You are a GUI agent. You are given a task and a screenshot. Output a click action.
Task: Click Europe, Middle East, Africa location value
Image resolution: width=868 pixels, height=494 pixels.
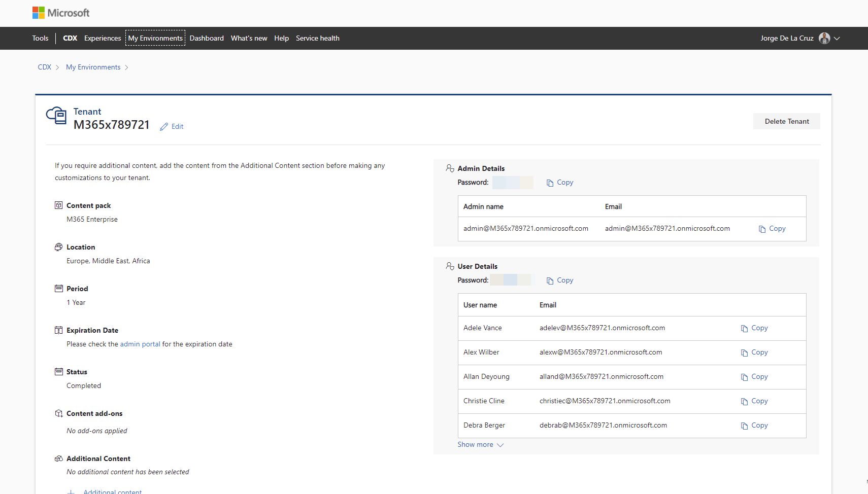(x=108, y=261)
